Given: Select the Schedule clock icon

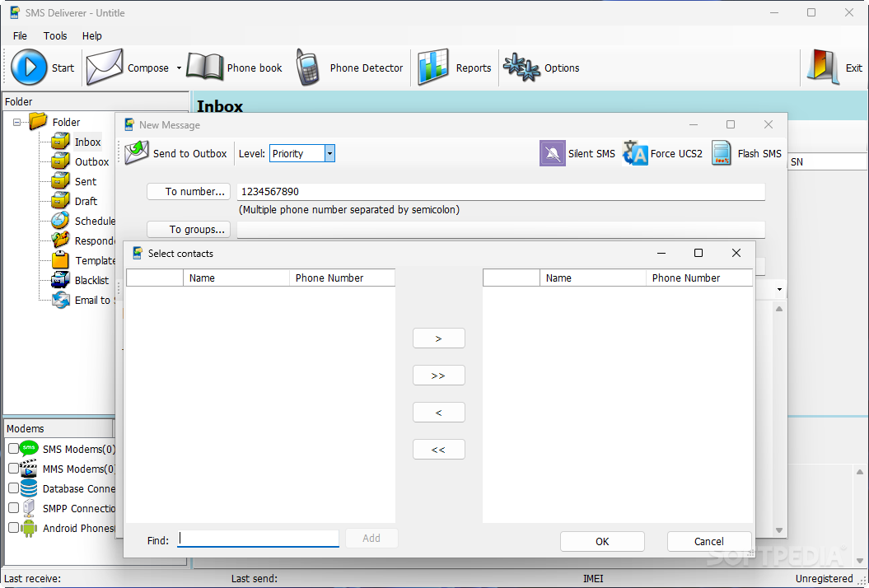Looking at the screenshot, I should pyautogui.click(x=60, y=221).
